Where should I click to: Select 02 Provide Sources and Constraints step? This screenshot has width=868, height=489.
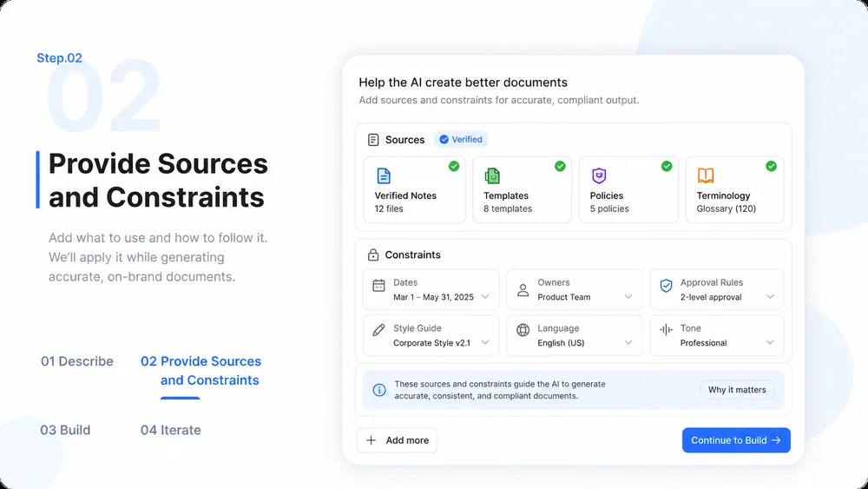pyautogui.click(x=201, y=371)
